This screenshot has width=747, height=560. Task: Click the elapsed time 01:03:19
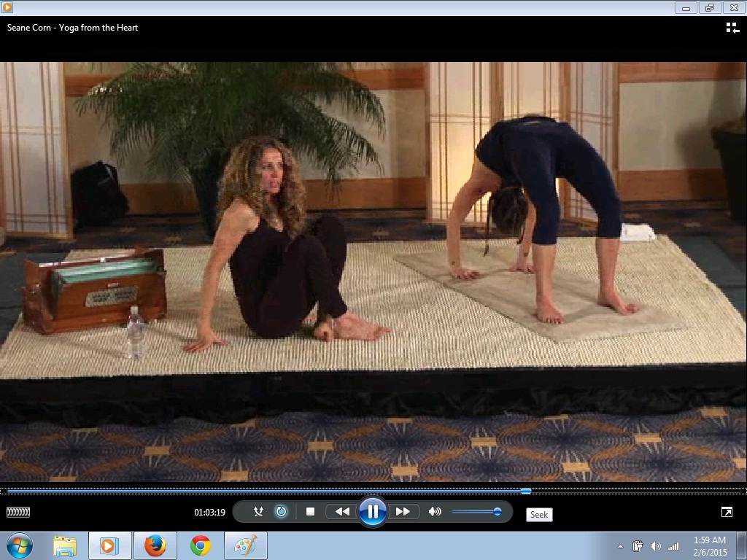(209, 513)
